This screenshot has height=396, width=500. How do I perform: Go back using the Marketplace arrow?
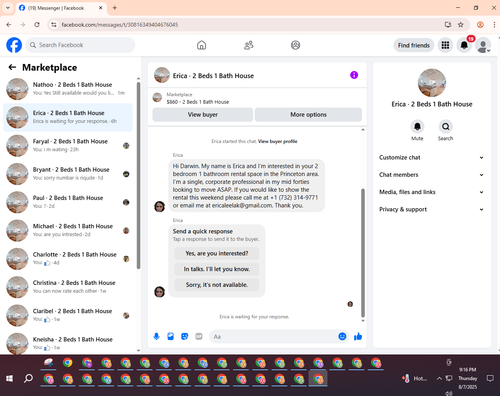click(x=12, y=67)
